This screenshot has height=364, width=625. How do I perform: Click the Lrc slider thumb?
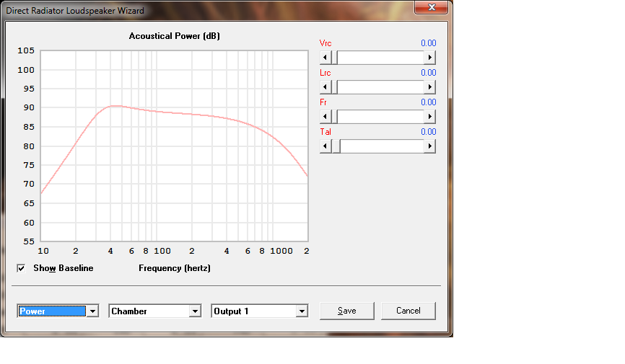[334, 87]
